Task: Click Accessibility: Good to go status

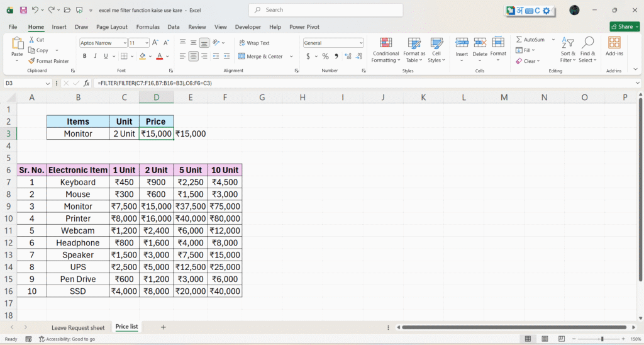Action: pyautogui.click(x=67, y=339)
